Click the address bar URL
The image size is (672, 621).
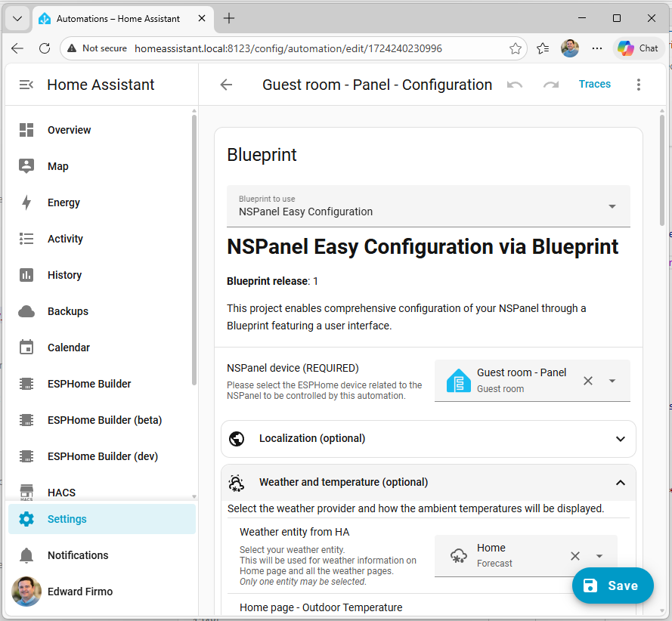(288, 48)
